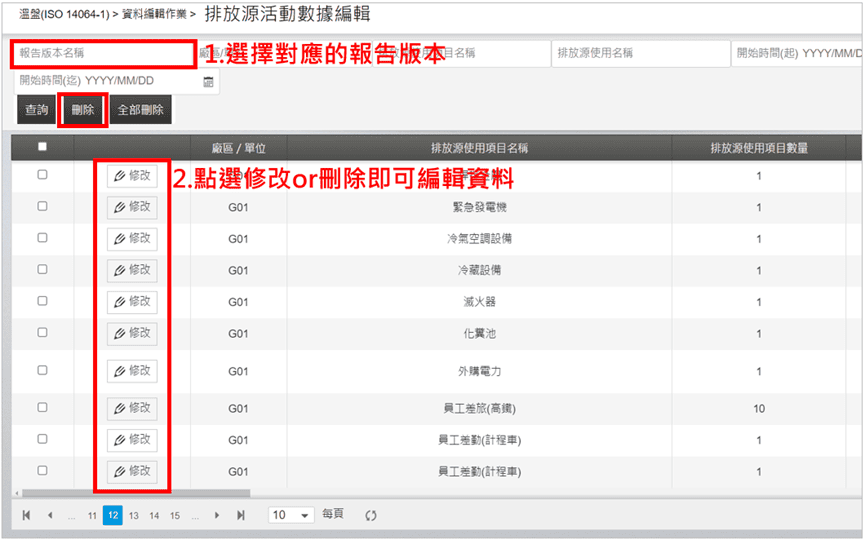Jump to last page of results
This screenshot has width=865, height=540.
240,515
